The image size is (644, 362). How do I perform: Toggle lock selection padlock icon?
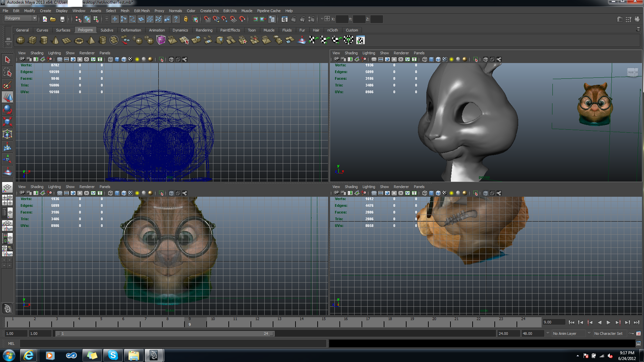point(186,19)
